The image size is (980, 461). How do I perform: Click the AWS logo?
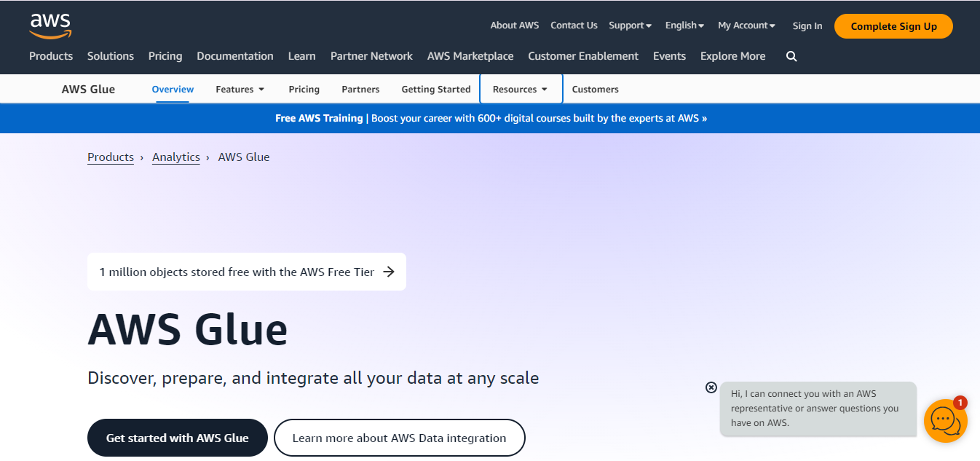[50, 26]
